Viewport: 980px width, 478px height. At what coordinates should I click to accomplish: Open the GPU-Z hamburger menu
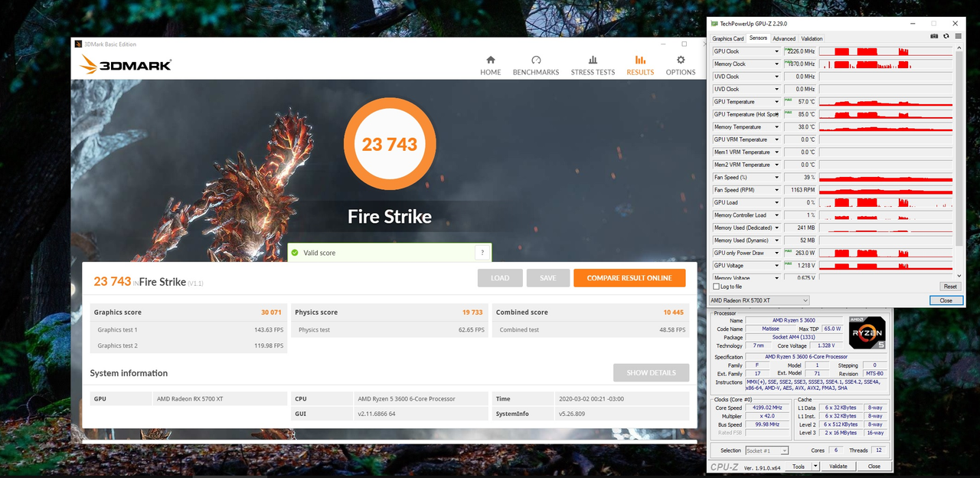pyautogui.click(x=957, y=36)
